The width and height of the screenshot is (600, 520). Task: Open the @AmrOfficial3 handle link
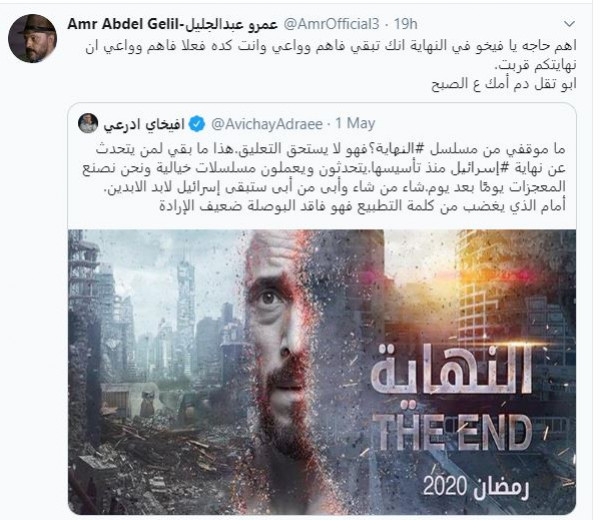331,24
